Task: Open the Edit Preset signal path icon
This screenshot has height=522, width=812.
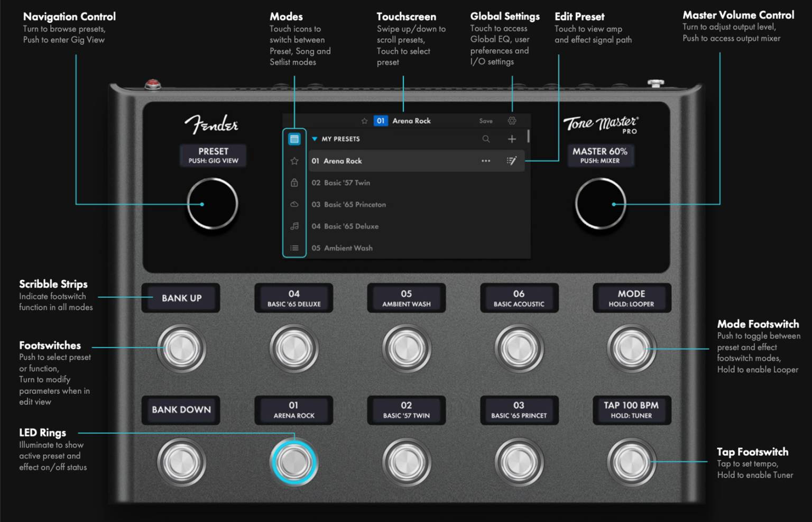Action: pos(511,161)
